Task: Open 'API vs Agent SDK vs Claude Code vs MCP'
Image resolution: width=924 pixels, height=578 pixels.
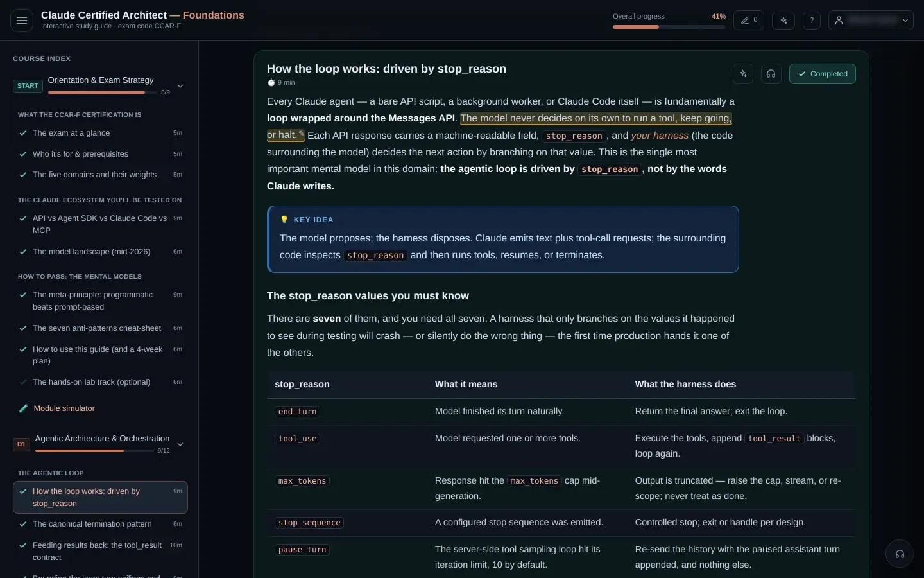Action: [100, 224]
